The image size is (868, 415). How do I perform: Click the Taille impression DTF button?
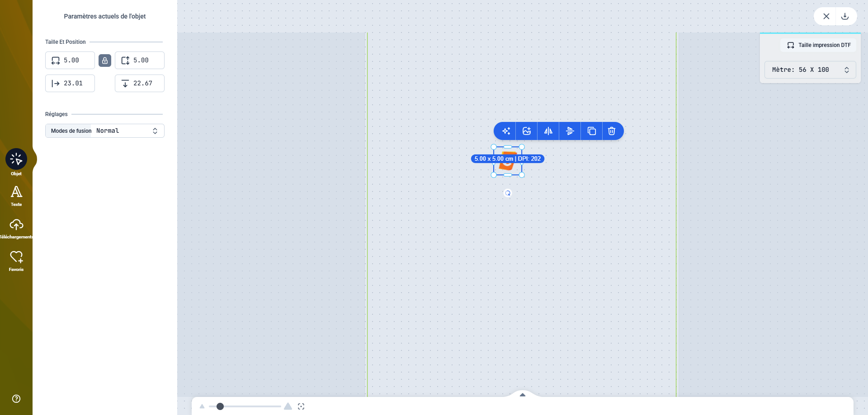(818, 45)
